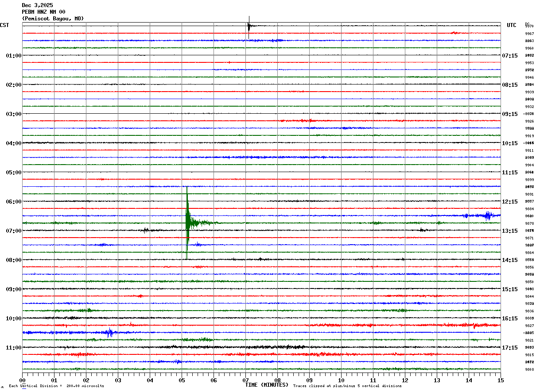Click the DC offset value 9939
The image size is (536, 392).
pos(529,92)
